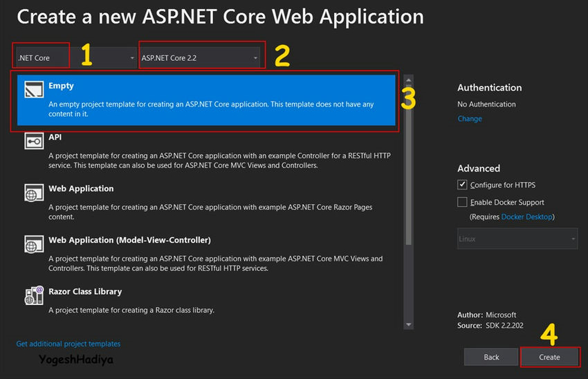Click the scrollbar up arrow
Image resolution: width=588 pixels, height=379 pixels.
tap(409, 80)
